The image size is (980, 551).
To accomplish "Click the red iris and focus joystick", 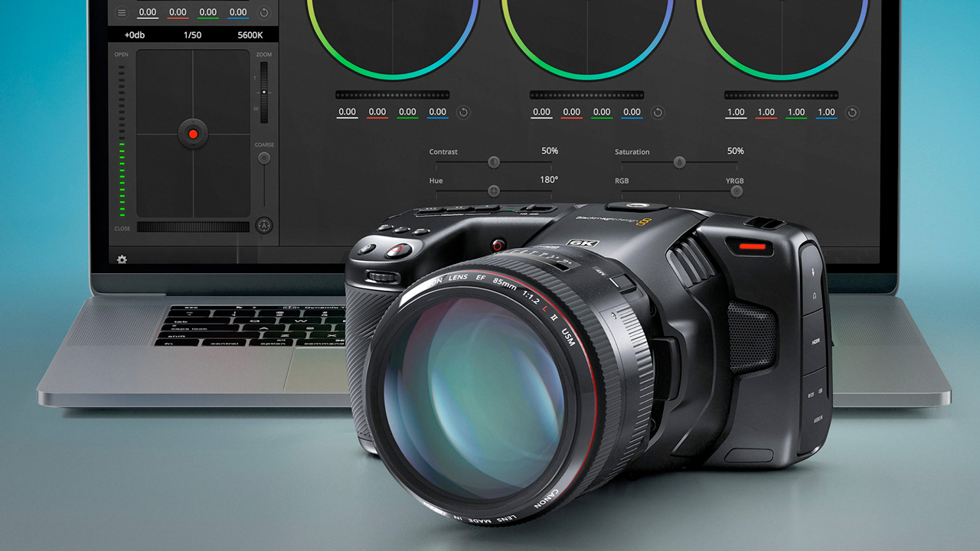I will [193, 134].
